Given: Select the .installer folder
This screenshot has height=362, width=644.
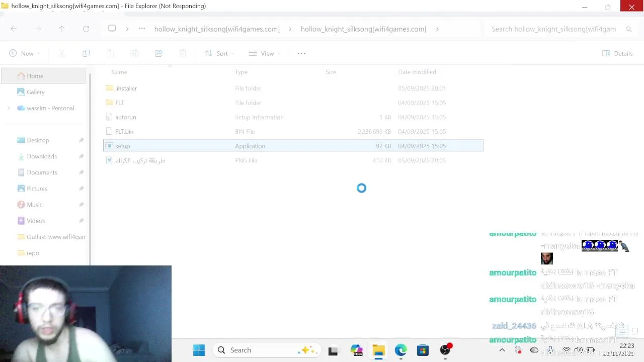Looking at the screenshot, I should [293, 88].
